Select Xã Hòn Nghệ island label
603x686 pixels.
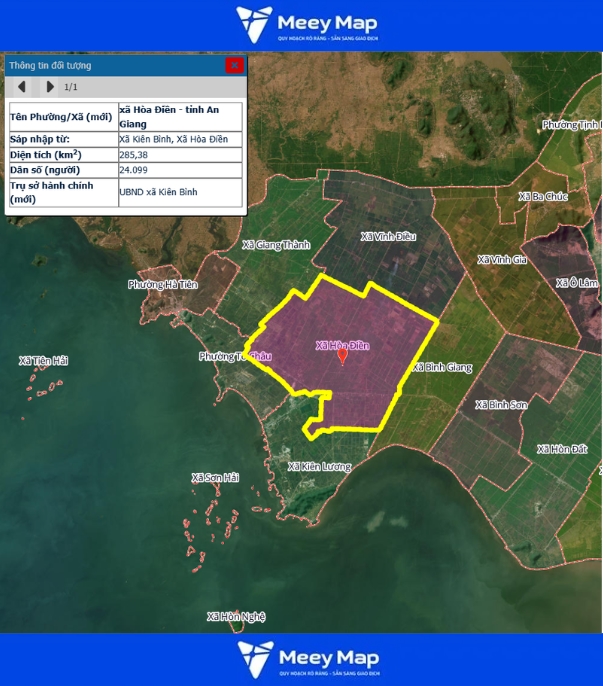236,617
